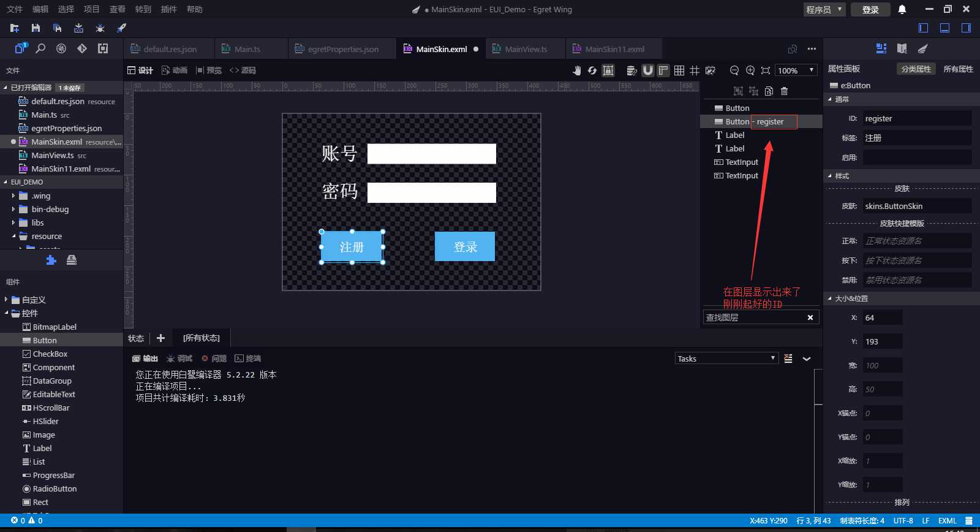This screenshot has height=532, width=980.
Task: Add a new state with plus button
Action: pos(160,338)
